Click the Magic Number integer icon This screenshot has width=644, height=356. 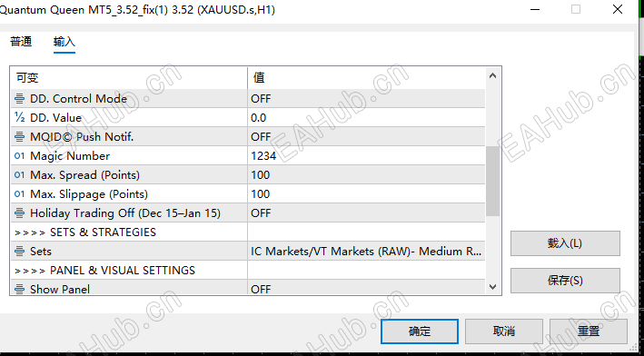19,156
